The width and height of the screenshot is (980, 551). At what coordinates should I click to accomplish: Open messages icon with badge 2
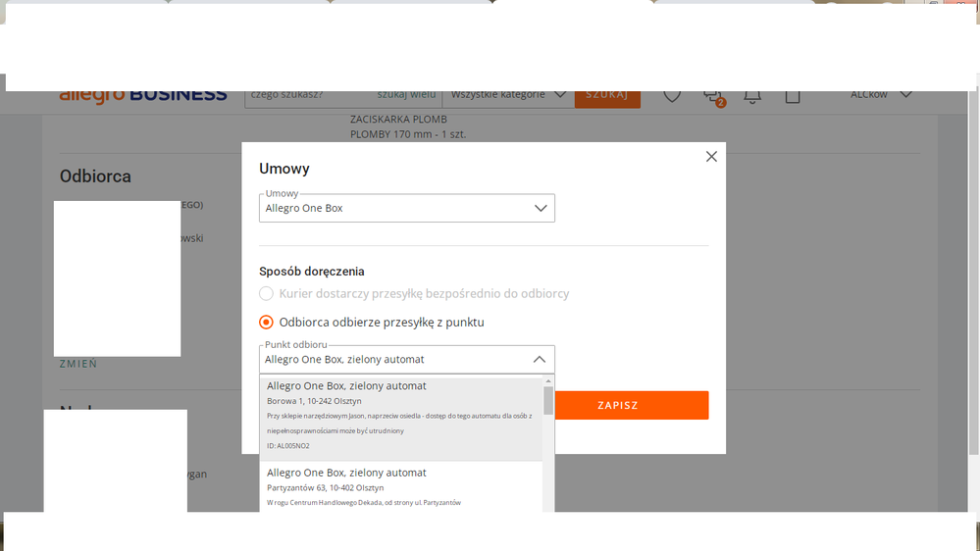713,97
